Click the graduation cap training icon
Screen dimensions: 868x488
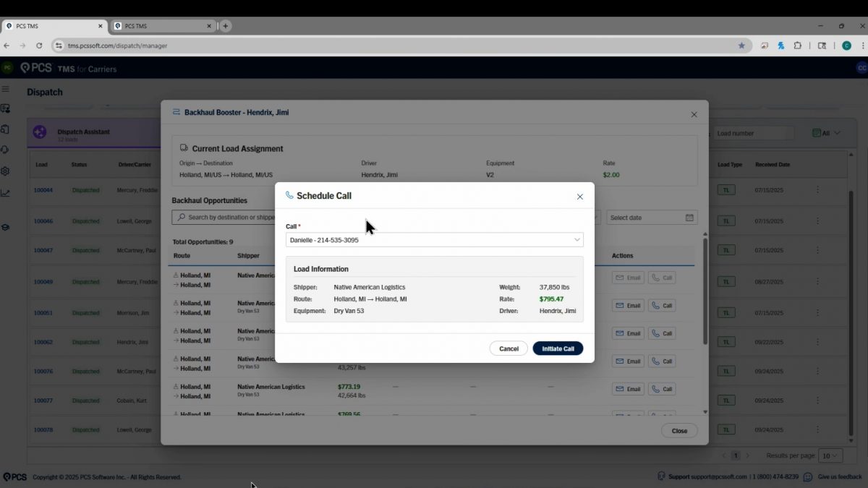click(6, 227)
